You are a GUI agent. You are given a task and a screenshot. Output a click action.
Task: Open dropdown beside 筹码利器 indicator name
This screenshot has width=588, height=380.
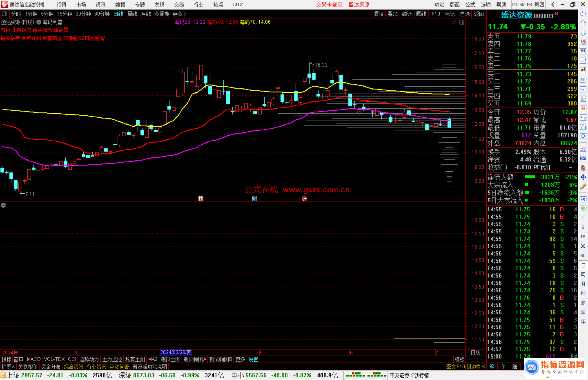39,22
